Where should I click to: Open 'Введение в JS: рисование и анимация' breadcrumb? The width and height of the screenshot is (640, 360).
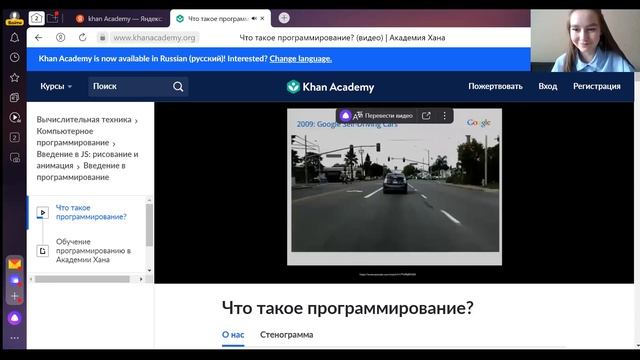(87, 160)
